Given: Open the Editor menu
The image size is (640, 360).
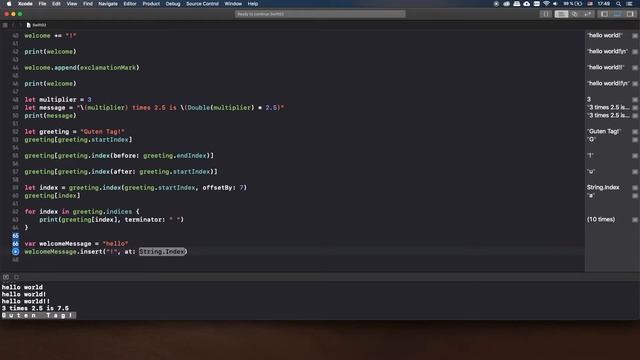Looking at the screenshot, I should point(130,4).
